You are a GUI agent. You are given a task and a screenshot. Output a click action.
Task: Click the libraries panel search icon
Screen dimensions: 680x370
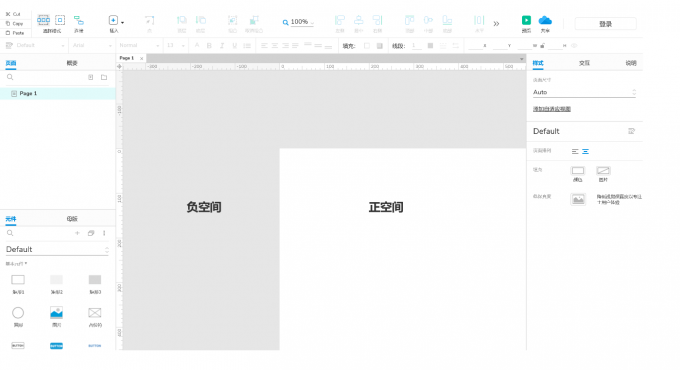point(10,233)
